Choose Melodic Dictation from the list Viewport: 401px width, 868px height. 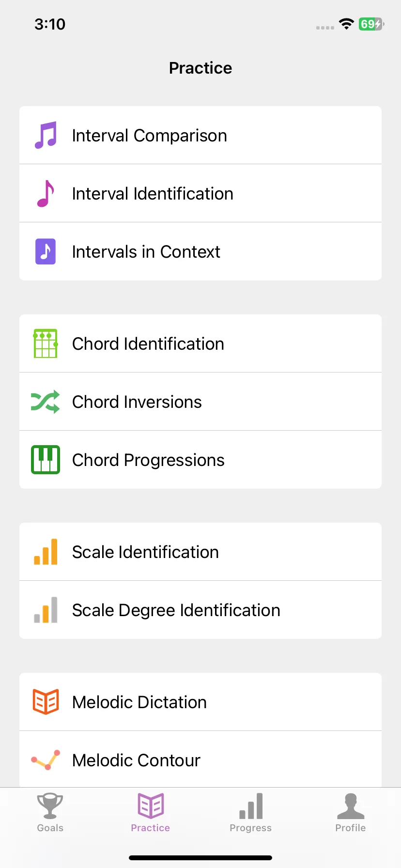200,702
